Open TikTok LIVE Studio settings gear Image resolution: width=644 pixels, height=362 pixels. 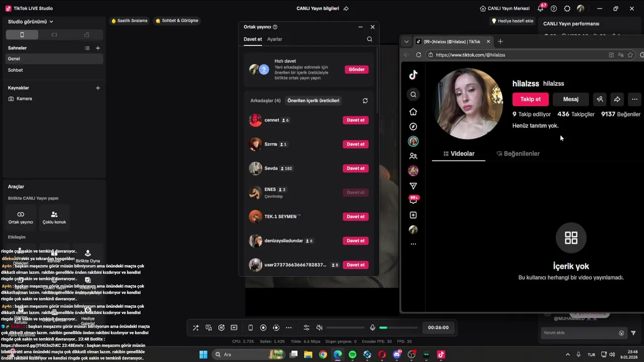568,9
